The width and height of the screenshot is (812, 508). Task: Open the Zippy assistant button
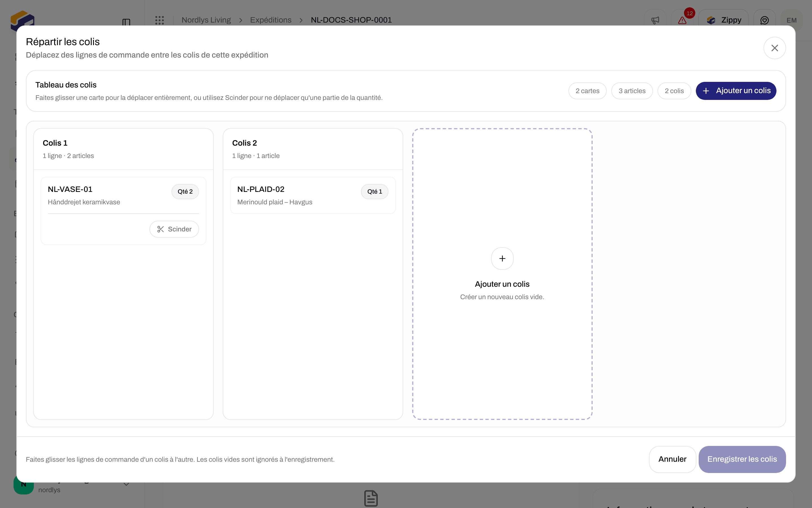click(724, 20)
